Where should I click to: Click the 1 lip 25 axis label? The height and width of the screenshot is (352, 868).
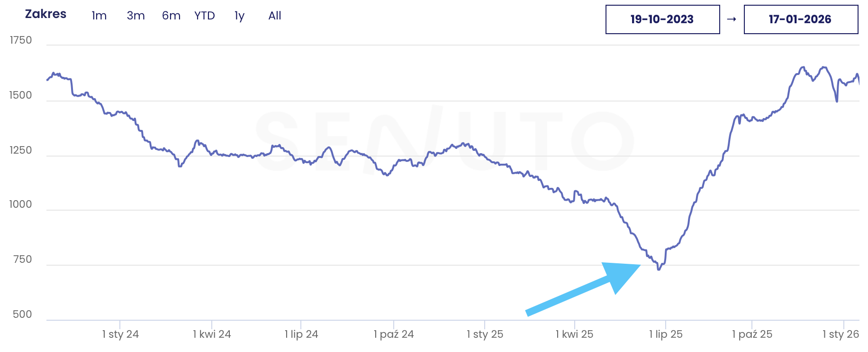[x=666, y=334]
